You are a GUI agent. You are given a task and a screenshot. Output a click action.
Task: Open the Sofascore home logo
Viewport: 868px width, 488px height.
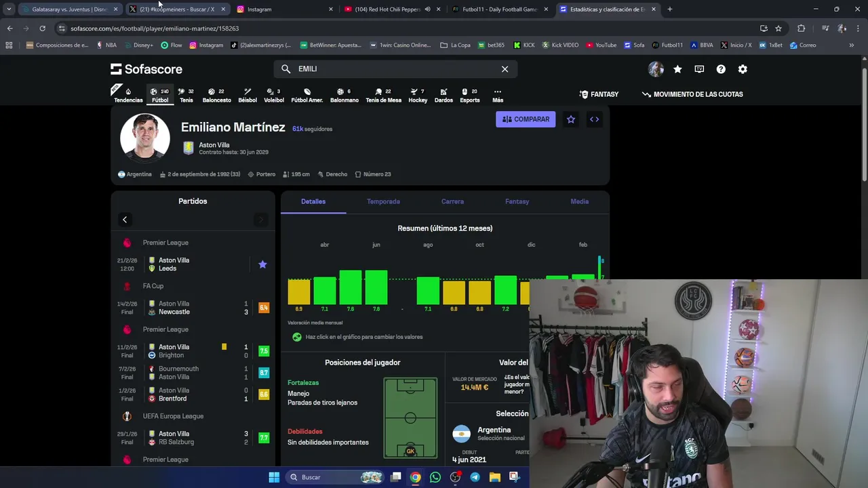(x=146, y=69)
